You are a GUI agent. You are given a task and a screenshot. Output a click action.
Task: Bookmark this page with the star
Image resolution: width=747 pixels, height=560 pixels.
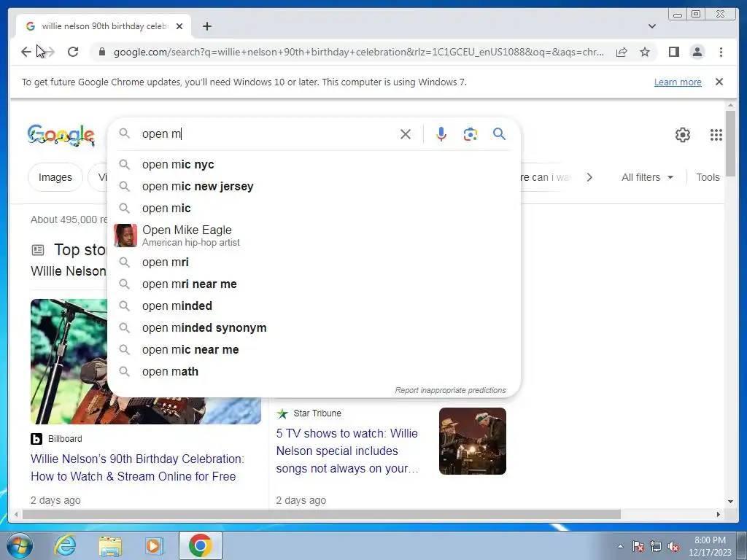(645, 52)
